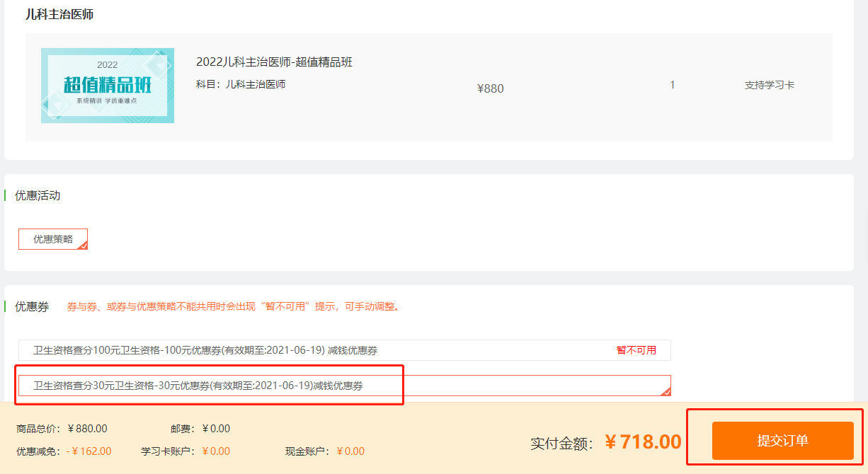Click the 实付金额 ¥718.00 total
The image size is (868, 474).
click(643, 442)
